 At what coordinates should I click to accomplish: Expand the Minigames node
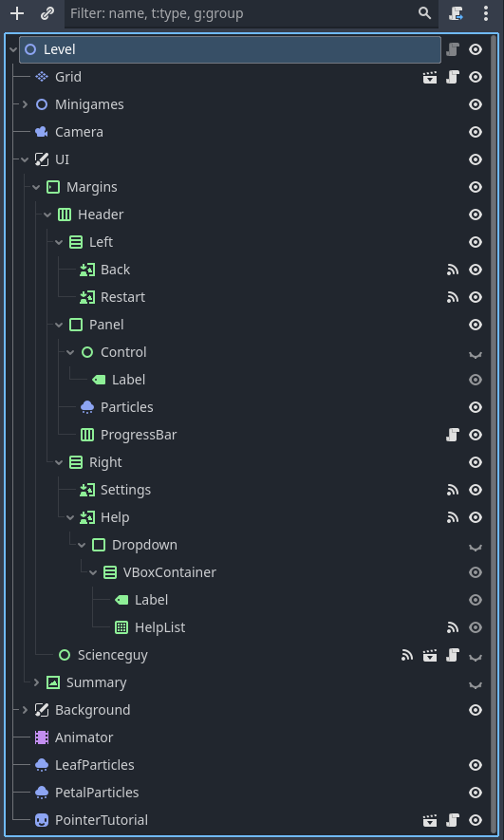click(x=25, y=104)
